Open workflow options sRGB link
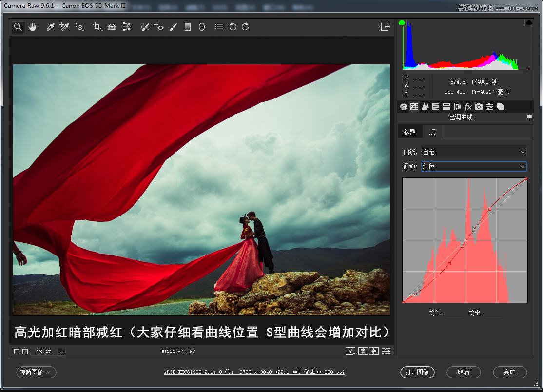Viewport: 543px width, 392px height. click(x=254, y=372)
